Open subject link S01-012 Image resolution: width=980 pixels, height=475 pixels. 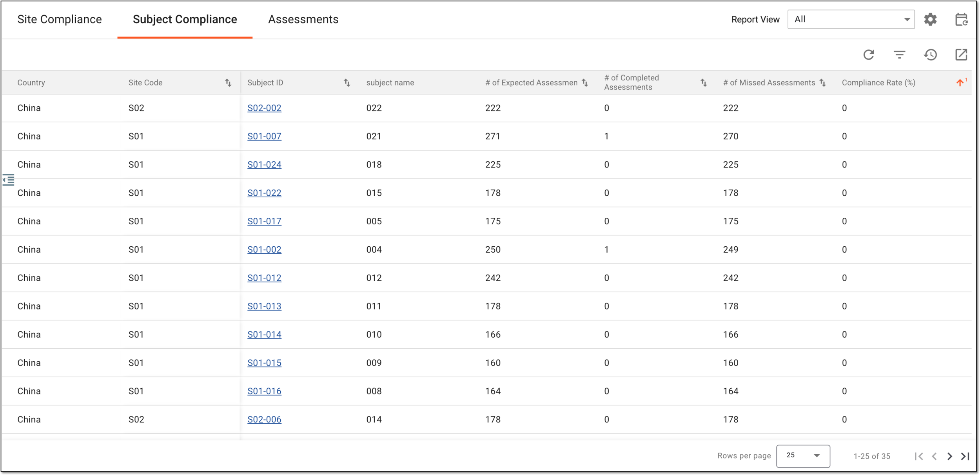tap(264, 278)
